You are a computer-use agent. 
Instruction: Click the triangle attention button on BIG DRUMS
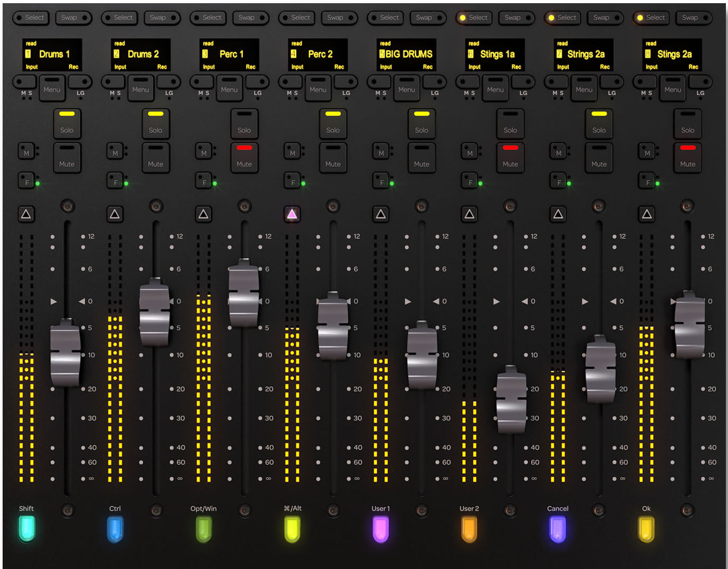click(381, 214)
